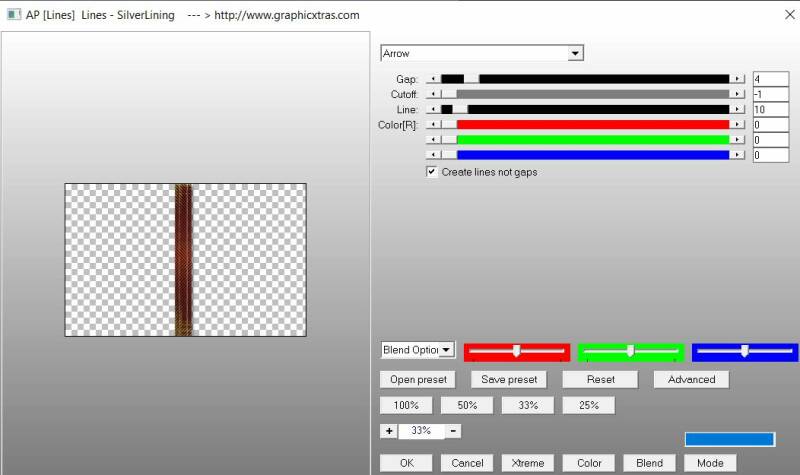
Task: Click the Cutoff slider left arrow
Action: [433, 94]
